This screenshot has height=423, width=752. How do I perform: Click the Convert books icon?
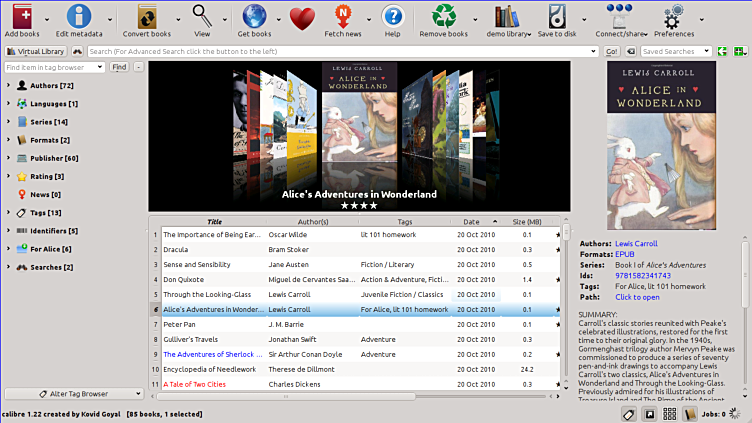[x=147, y=17]
